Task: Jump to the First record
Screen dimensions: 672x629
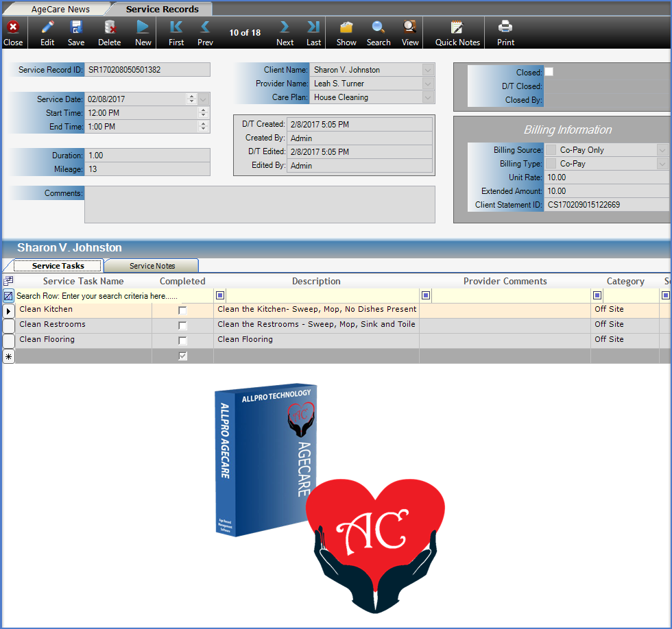Action: (176, 28)
